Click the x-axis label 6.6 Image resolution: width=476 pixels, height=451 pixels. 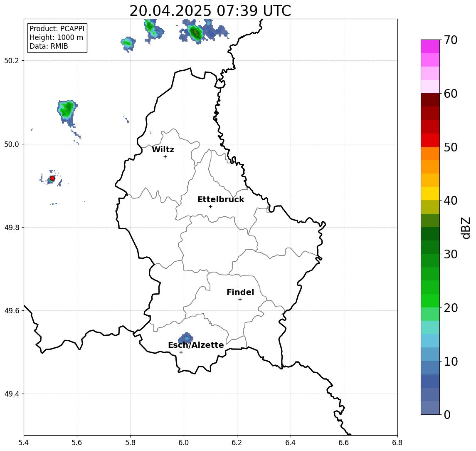pos(344,443)
